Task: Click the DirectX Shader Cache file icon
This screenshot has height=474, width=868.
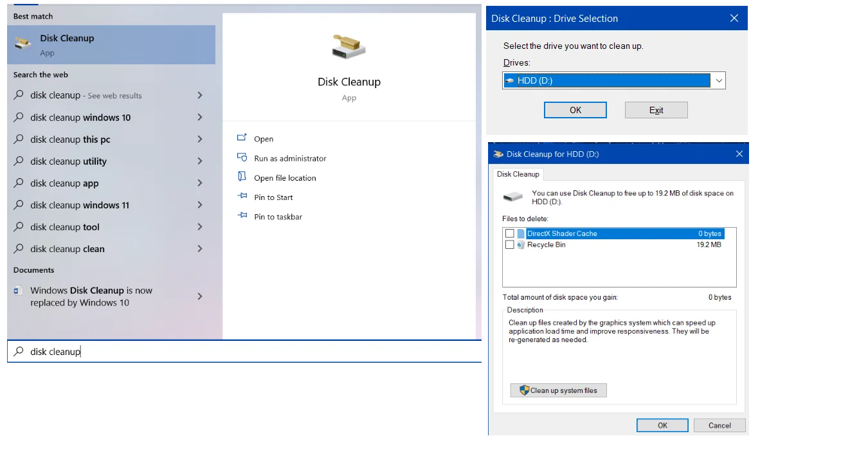Action: 521,233
